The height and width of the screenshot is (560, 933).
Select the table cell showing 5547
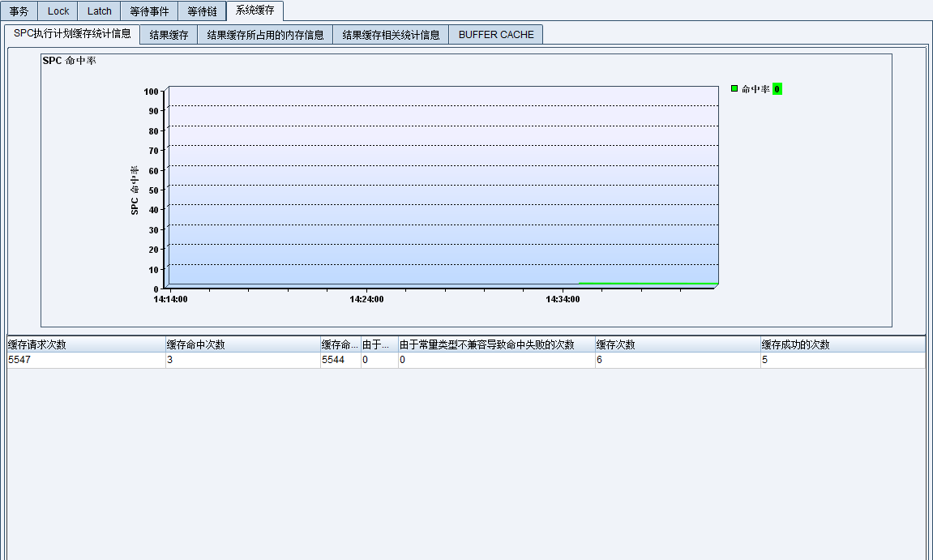click(85, 360)
